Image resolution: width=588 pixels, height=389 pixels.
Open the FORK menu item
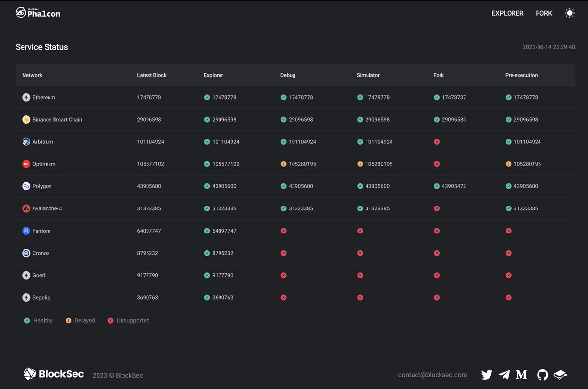tap(544, 13)
